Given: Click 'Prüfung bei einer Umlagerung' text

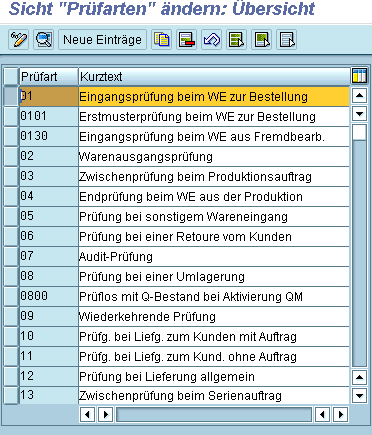Looking at the screenshot, I should [x=162, y=277].
